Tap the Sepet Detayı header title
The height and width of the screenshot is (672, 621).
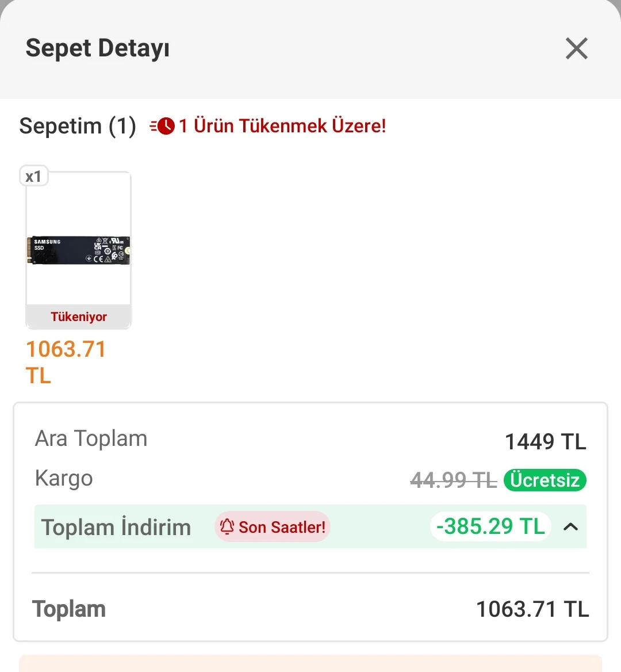tap(98, 48)
